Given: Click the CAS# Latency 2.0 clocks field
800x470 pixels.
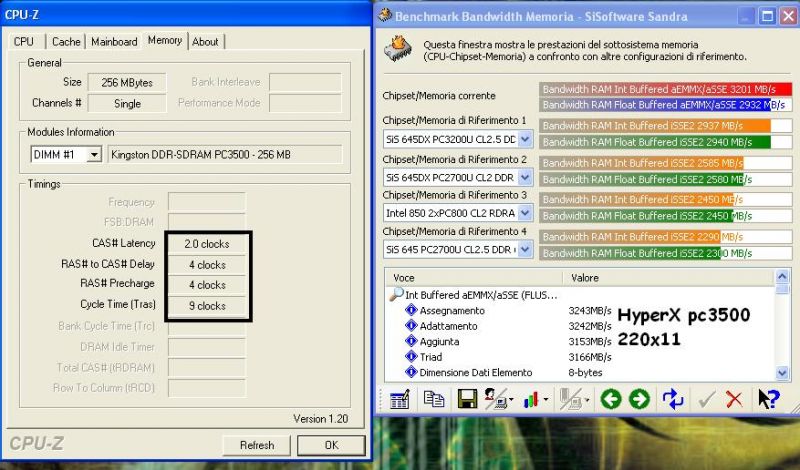Looking at the screenshot, I should [207, 244].
